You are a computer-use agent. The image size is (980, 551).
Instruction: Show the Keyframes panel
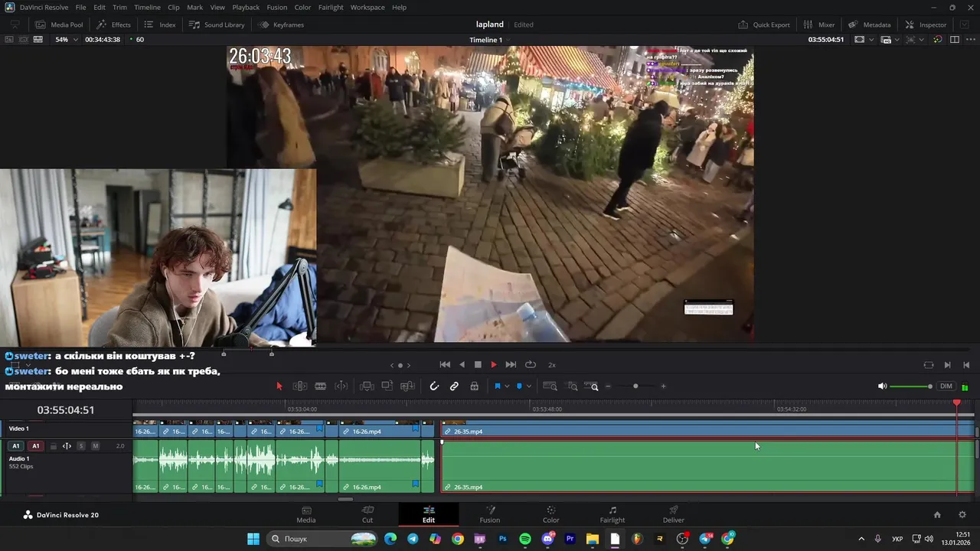pyautogui.click(x=281, y=24)
